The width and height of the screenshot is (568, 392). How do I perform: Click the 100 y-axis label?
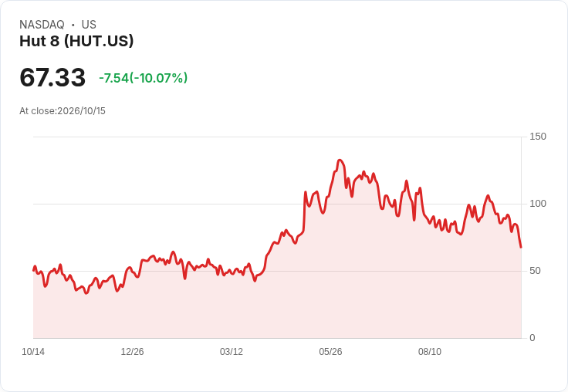[538, 204]
